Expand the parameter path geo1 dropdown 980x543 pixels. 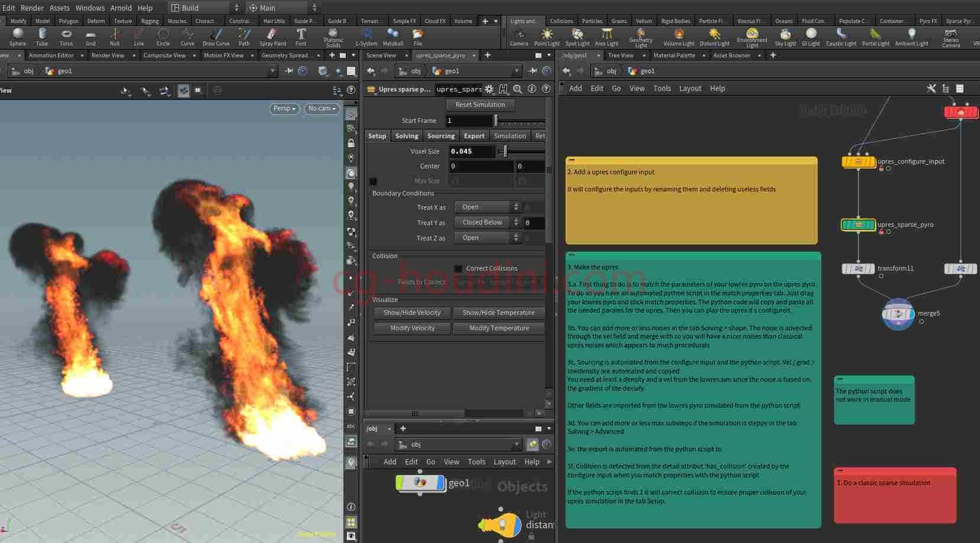coord(516,71)
